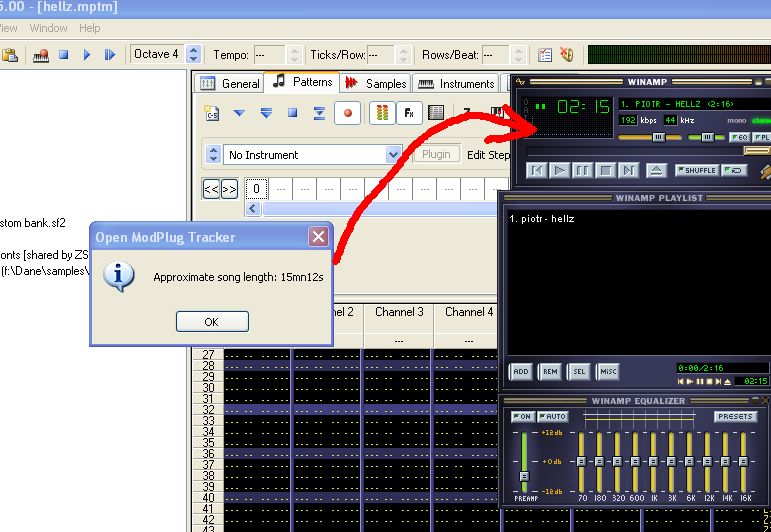Play the song with the main toolbar play icon

pyautogui.click(x=87, y=54)
